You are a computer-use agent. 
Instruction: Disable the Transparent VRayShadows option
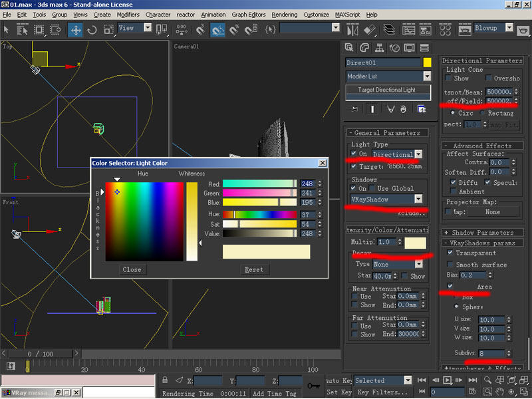[x=450, y=253]
